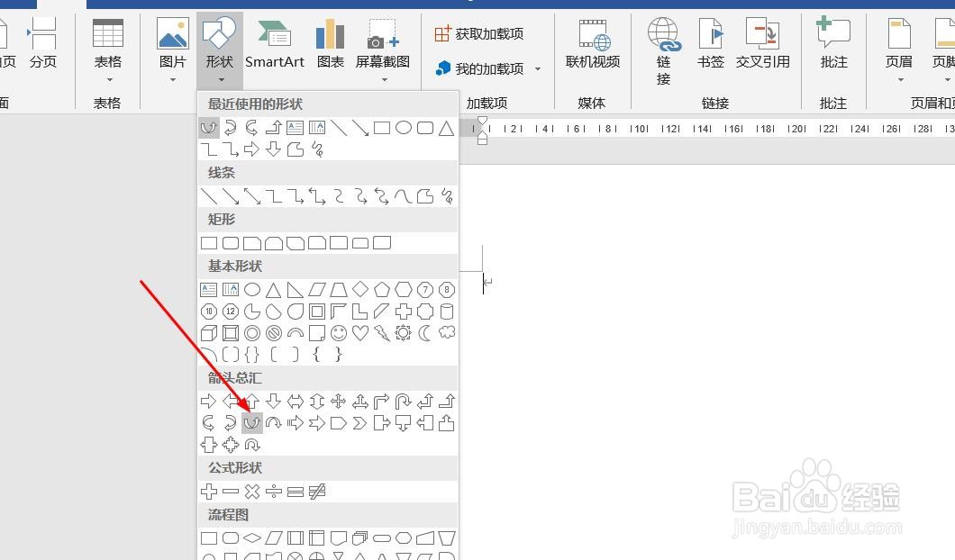Choose the right triangle shape
Image resolution: width=955 pixels, height=560 pixels.
pos(296,290)
